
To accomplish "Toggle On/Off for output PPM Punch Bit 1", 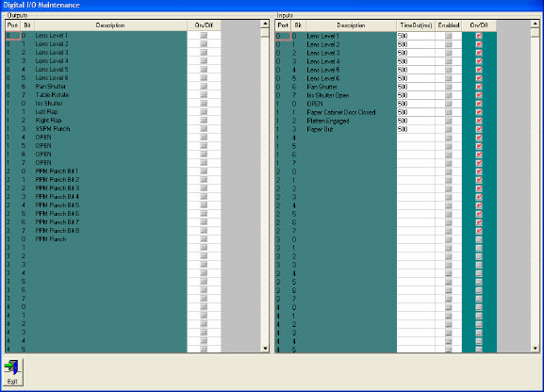I will click(x=204, y=171).
